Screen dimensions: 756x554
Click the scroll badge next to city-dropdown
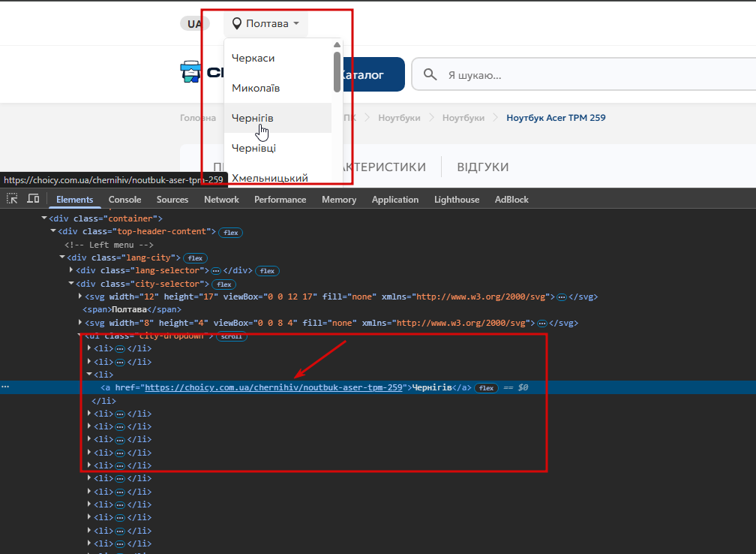tap(232, 336)
